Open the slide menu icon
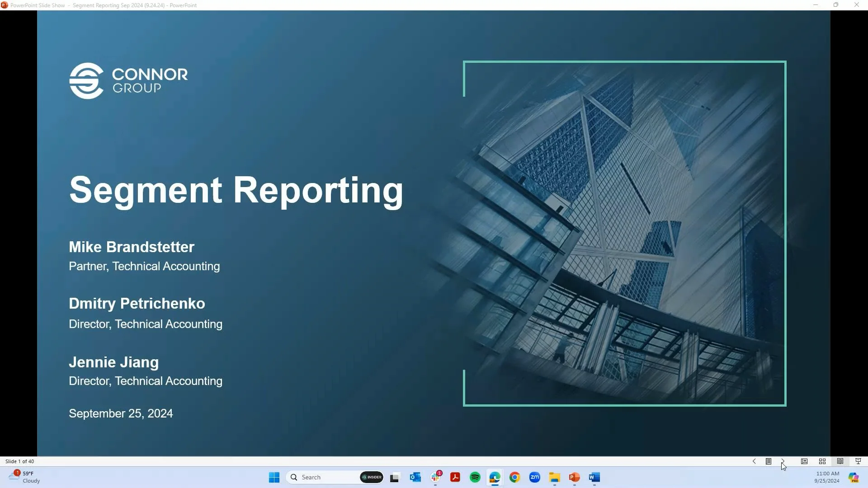Viewport: 868px width, 488px height. 769,461
